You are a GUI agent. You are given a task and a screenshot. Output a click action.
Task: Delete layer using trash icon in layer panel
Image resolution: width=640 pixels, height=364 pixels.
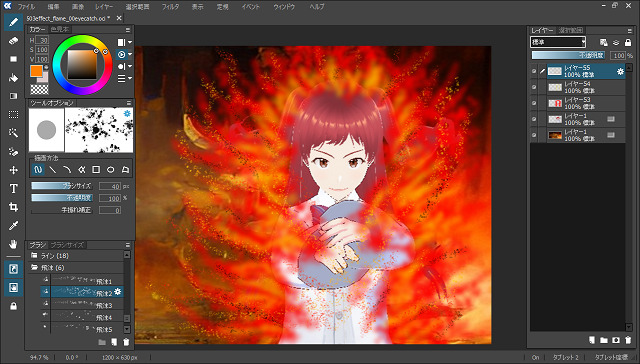coord(628,340)
